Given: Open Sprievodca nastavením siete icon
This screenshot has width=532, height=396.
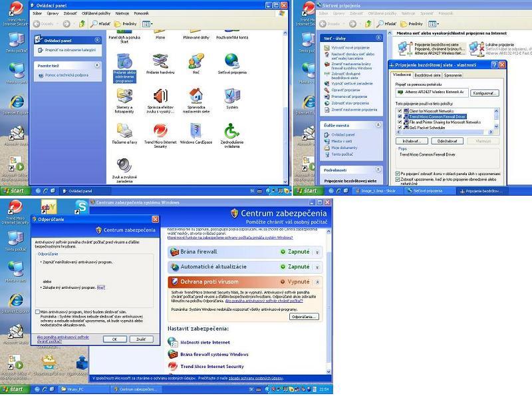Looking at the screenshot, I should click(196, 100).
